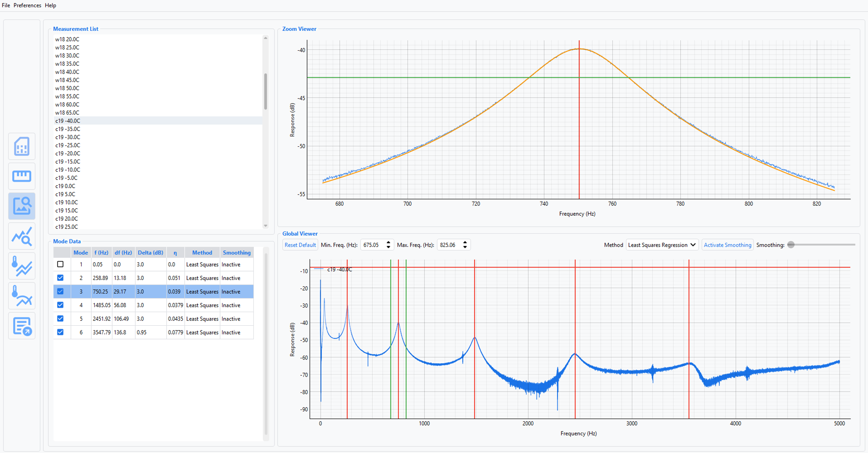The height and width of the screenshot is (453, 868).
Task: Open the thermometer trend lines sidebar icon
Action: pyautogui.click(x=22, y=266)
